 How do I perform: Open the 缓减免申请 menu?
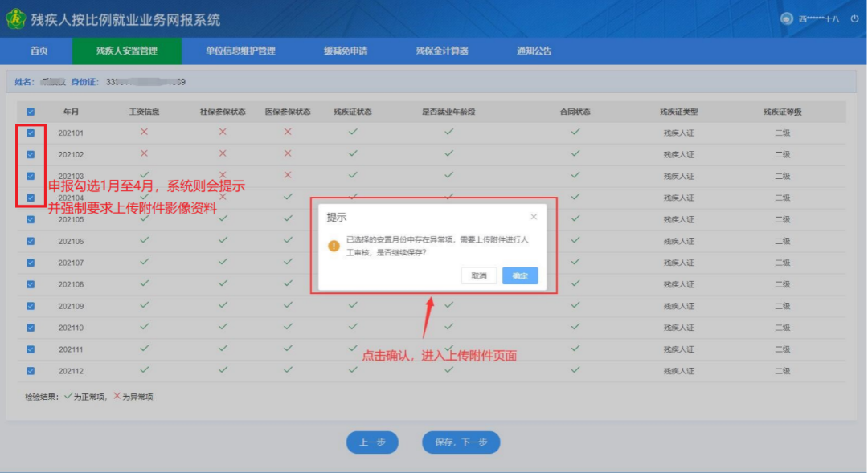pyautogui.click(x=346, y=51)
